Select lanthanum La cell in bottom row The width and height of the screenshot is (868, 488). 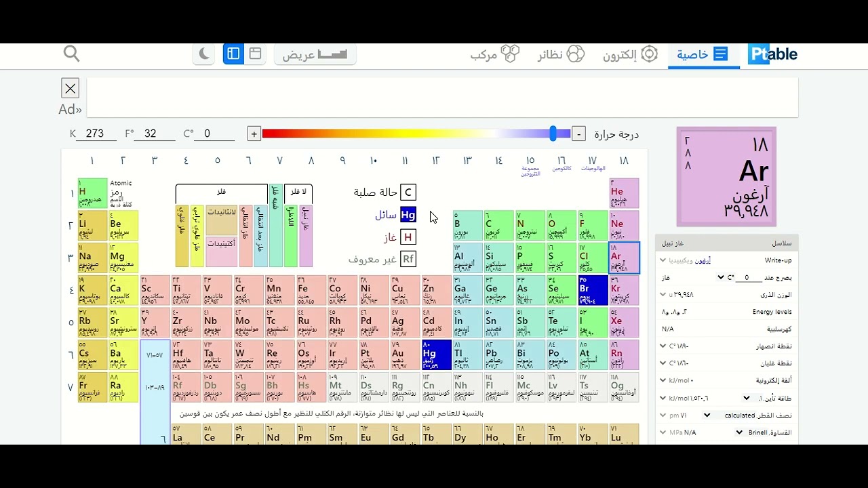[186, 434]
